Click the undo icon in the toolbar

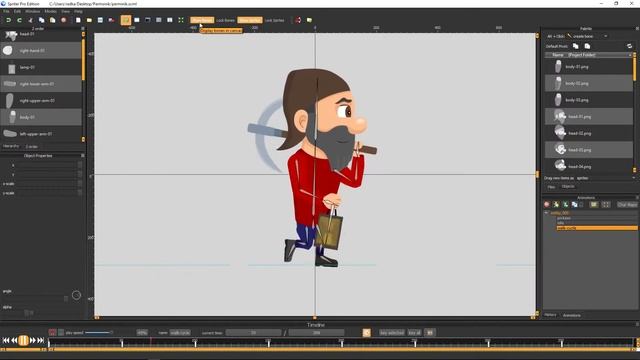point(8,20)
